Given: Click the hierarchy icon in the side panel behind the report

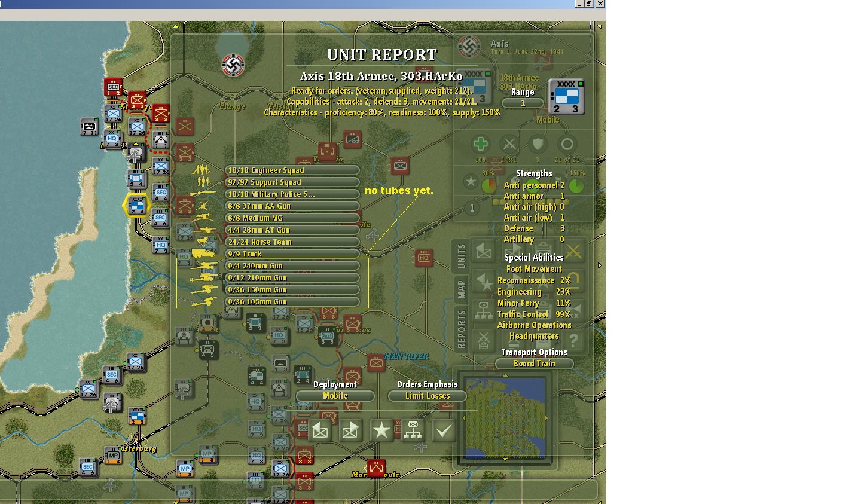Looking at the screenshot, I should pyautogui.click(x=483, y=310).
